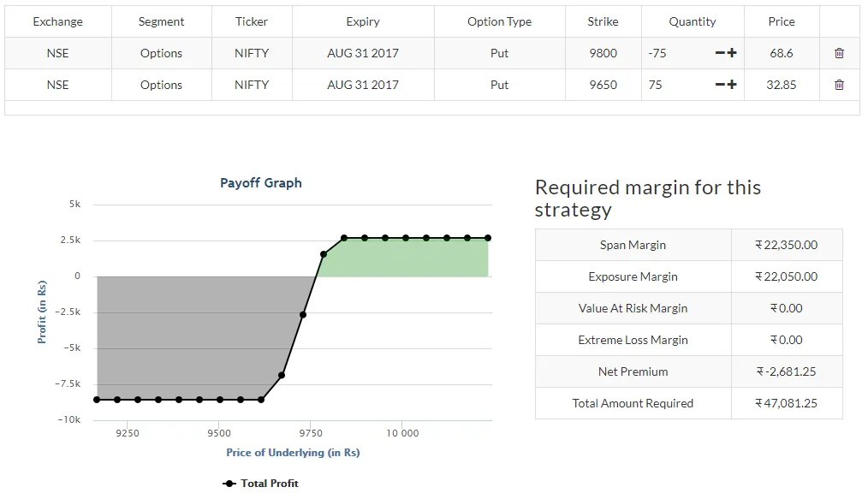Click the Option Type column header
Viewport: 868px width, 499px height.
point(499,21)
